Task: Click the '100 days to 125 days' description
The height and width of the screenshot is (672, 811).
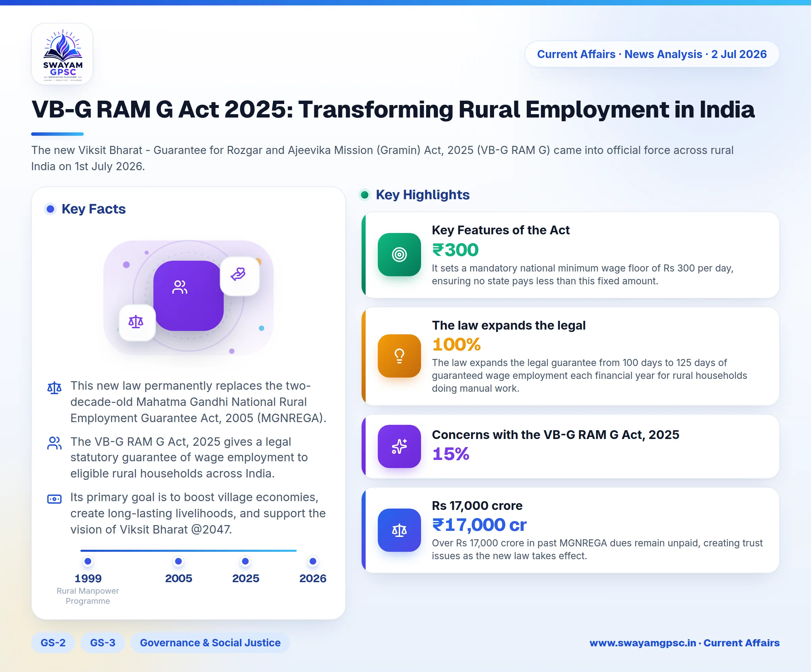Action: click(589, 376)
